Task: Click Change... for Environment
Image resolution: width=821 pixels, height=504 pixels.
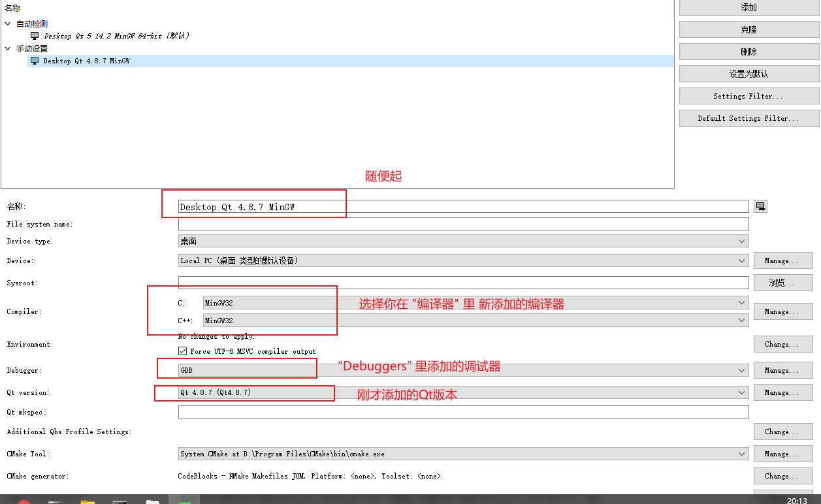Action: coord(783,344)
